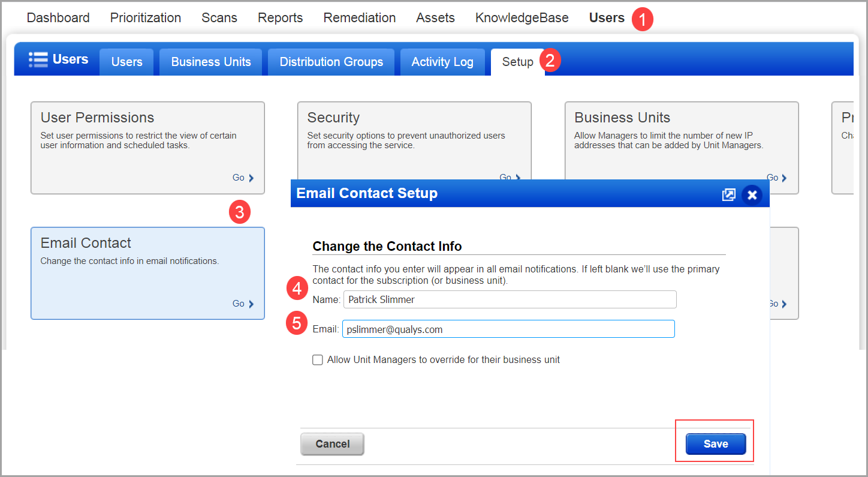Enable Allow Unit Managers to override checkbox
Screen dimensions: 868x477
pos(317,359)
